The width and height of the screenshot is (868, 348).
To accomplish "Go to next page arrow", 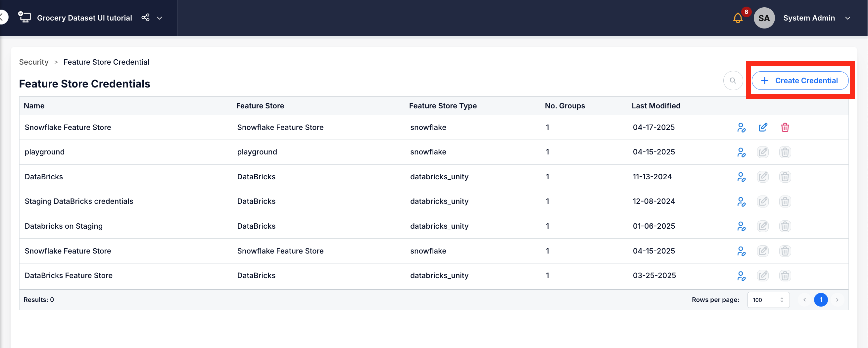I will click(837, 300).
